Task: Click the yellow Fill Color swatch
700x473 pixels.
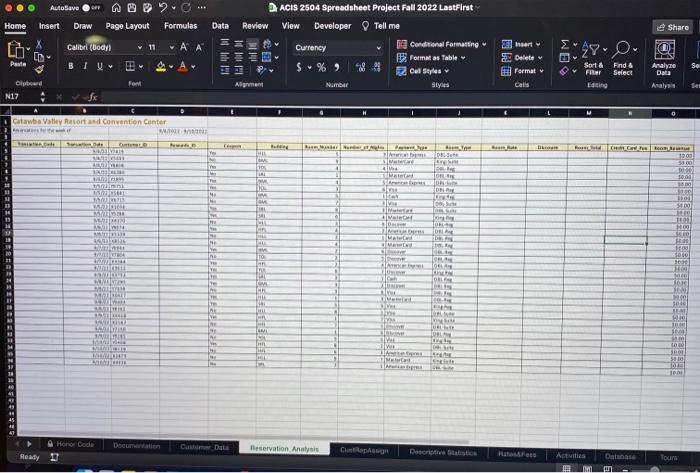Action: coord(161,67)
